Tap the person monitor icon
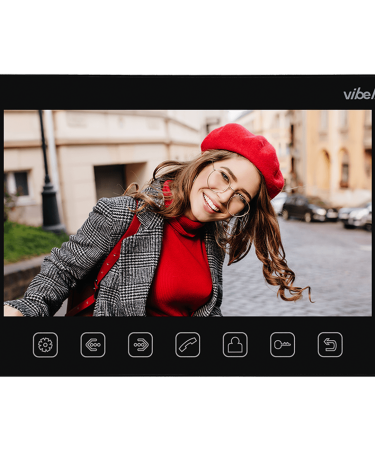 [235, 344]
